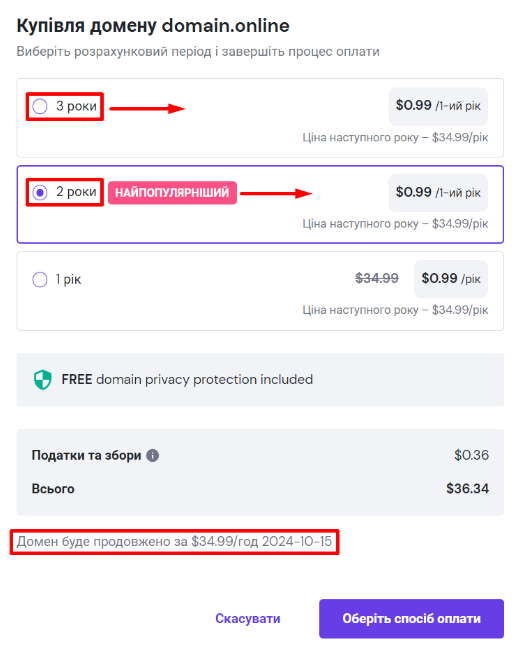Select the 1 рік radio button

(40, 279)
